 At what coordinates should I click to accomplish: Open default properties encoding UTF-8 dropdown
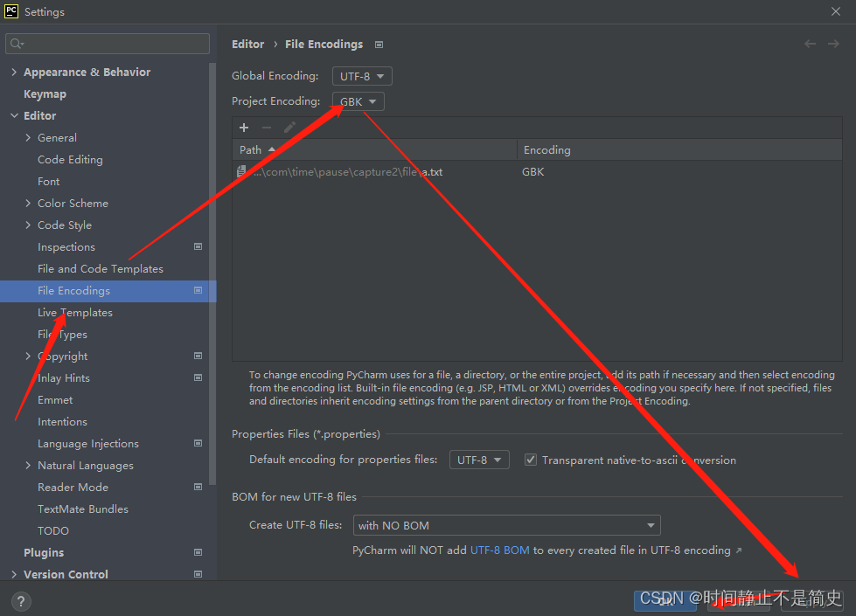pos(479,460)
